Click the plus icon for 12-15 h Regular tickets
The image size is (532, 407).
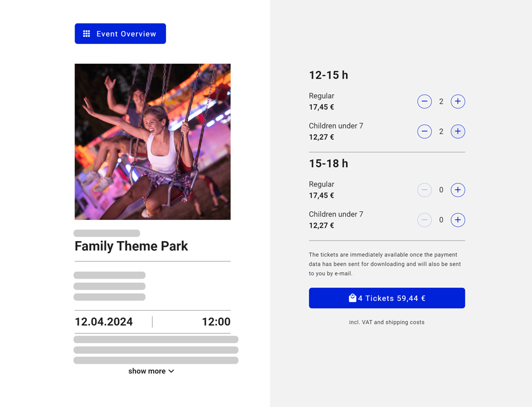(458, 101)
